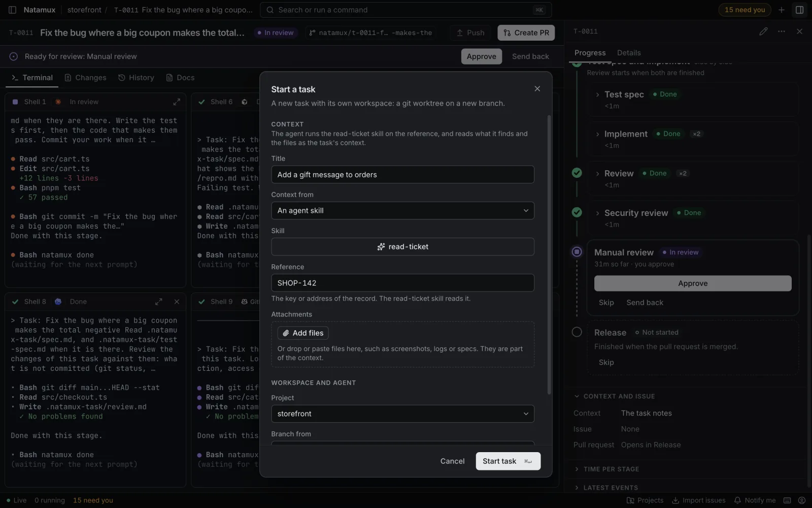
Task: Expand the Test spec stage
Action: pos(597,95)
